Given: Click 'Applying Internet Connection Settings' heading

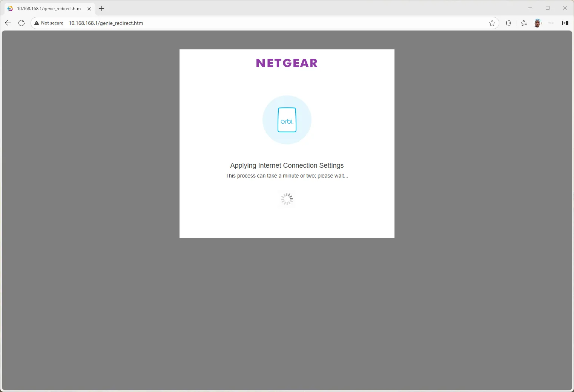Looking at the screenshot, I should (x=287, y=165).
